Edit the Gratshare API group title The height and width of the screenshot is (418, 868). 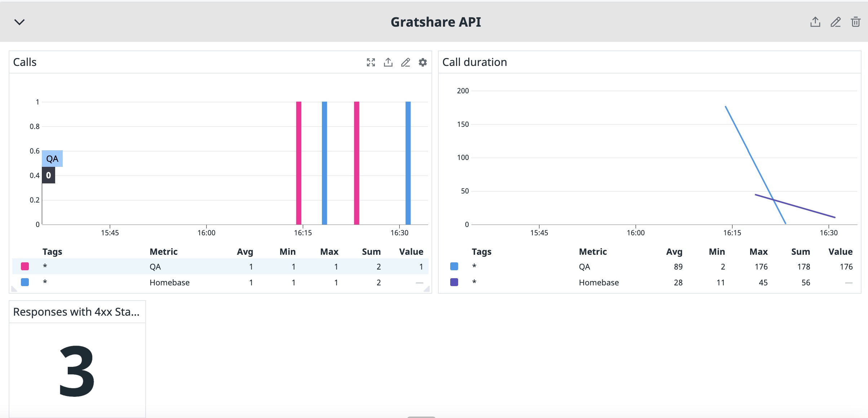[836, 22]
